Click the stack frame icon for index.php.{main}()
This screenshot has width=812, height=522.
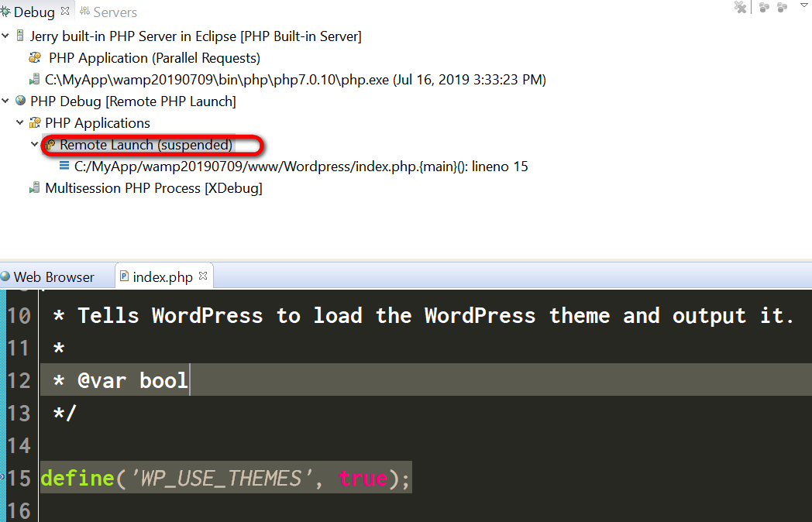coord(64,166)
